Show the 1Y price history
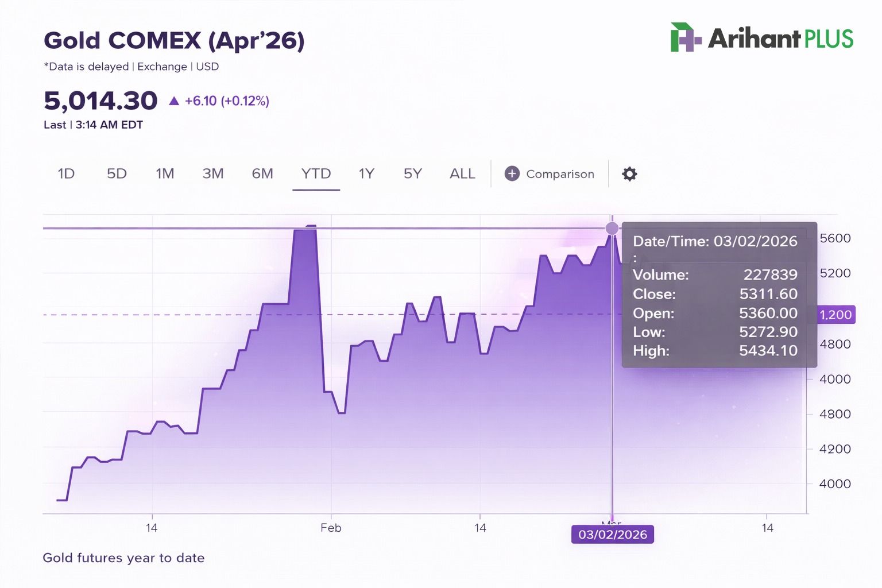The image size is (882, 588). 366,173
